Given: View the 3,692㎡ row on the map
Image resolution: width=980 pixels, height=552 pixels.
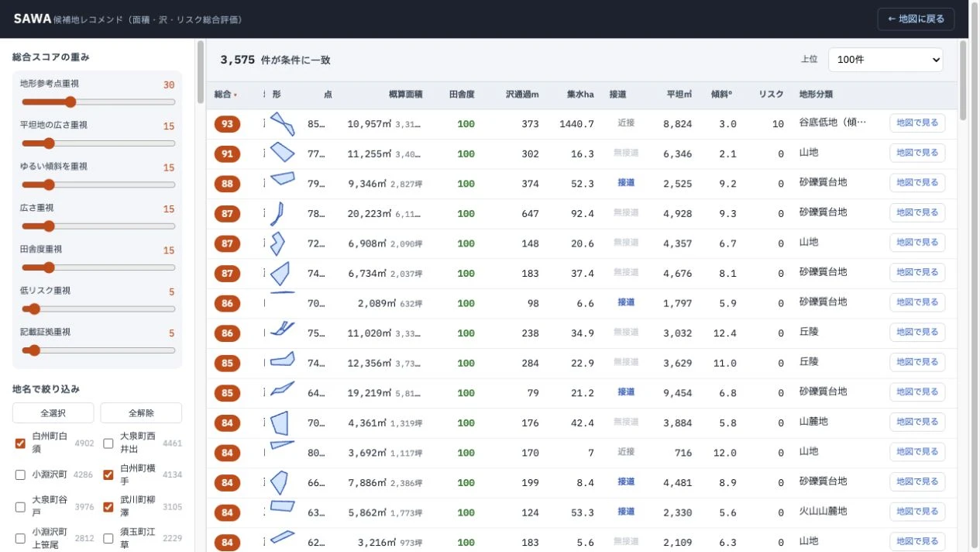Looking at the screenshot, I should (x=917, y=452).
